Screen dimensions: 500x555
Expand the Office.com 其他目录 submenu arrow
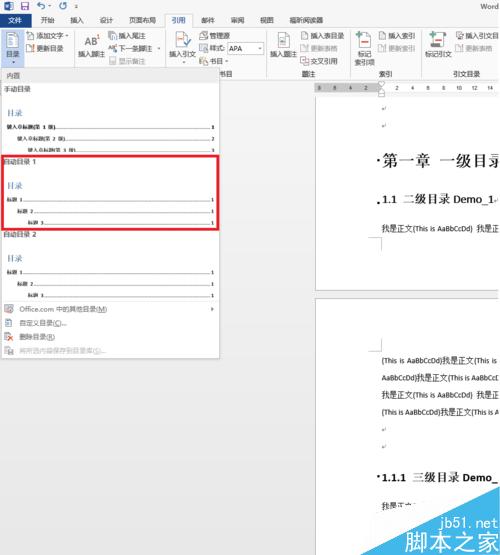212,309
